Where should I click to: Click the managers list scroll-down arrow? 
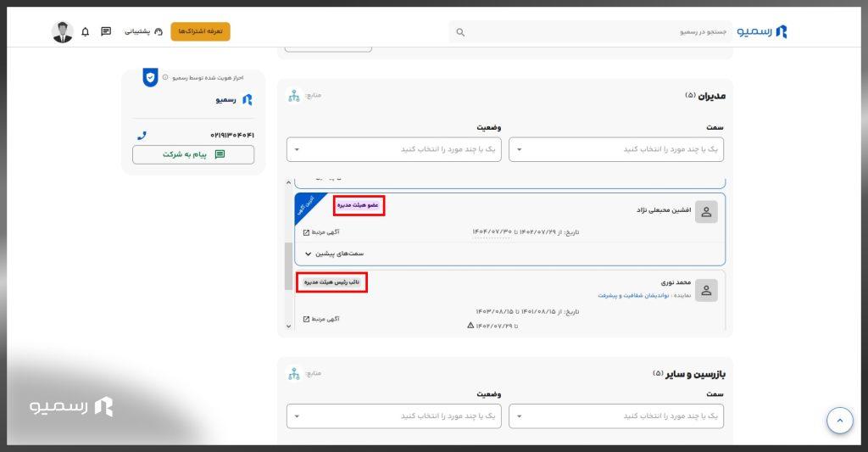288,326
